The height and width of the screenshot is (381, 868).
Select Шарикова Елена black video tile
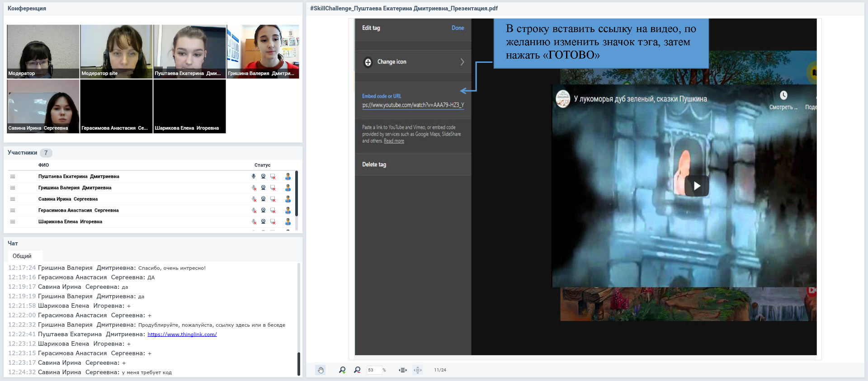pos(190,106)
